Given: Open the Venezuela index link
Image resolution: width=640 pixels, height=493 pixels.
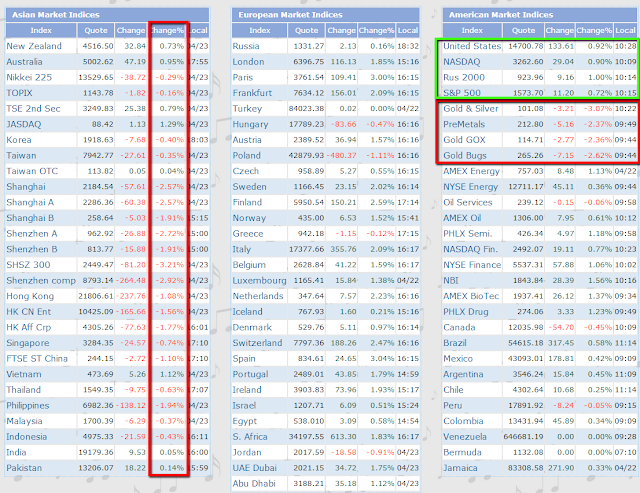Looking at the screenshot, I should (465, 437).
